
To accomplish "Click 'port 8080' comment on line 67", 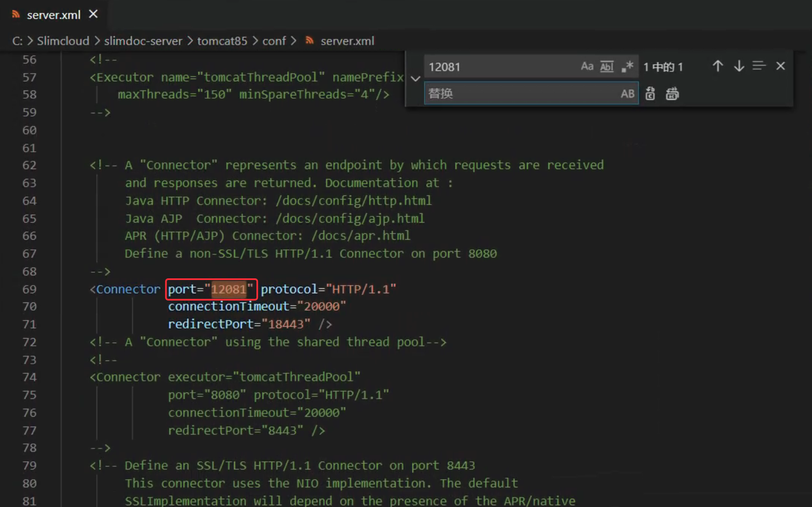I will pyautogui.click(x=464, y=253).
